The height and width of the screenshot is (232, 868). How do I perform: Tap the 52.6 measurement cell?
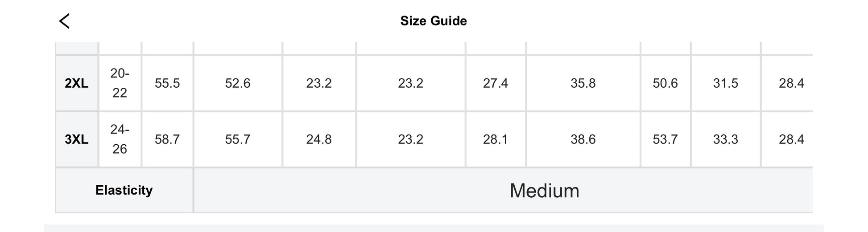(238, 83)
